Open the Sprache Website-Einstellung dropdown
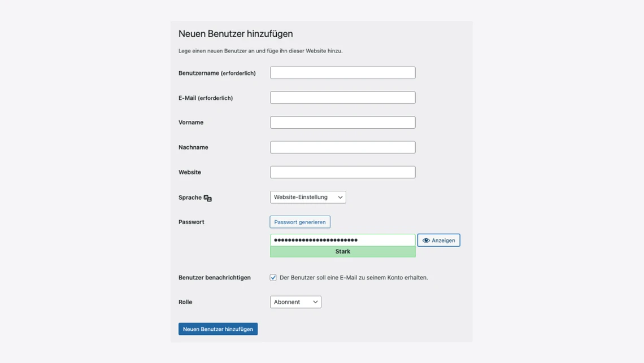The image size is (644, 363). pos(308,197)
